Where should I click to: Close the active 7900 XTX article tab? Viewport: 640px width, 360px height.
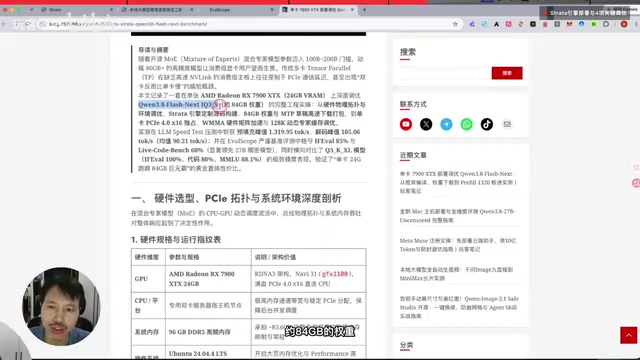pyautogui.click(x=353, y=9)
